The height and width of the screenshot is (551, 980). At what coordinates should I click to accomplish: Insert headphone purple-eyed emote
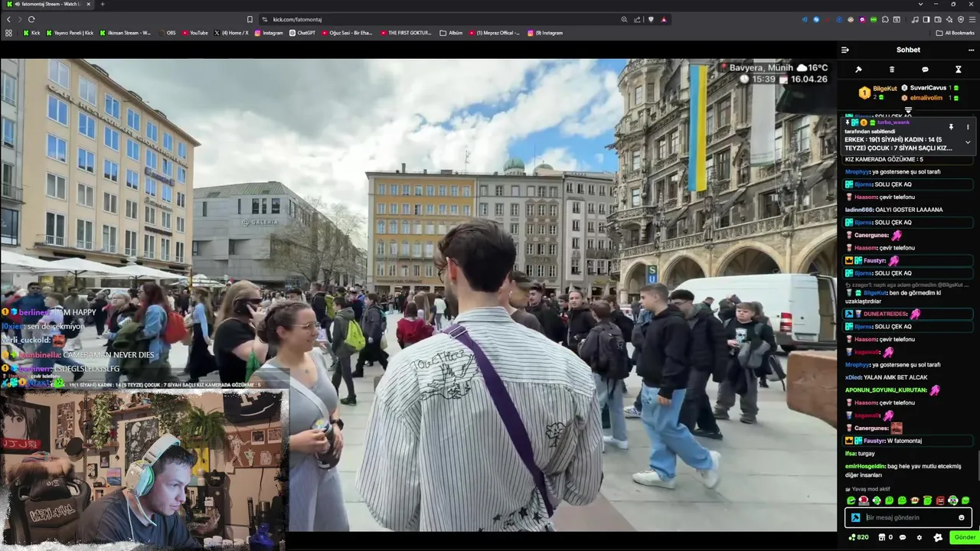click(952, 500)
